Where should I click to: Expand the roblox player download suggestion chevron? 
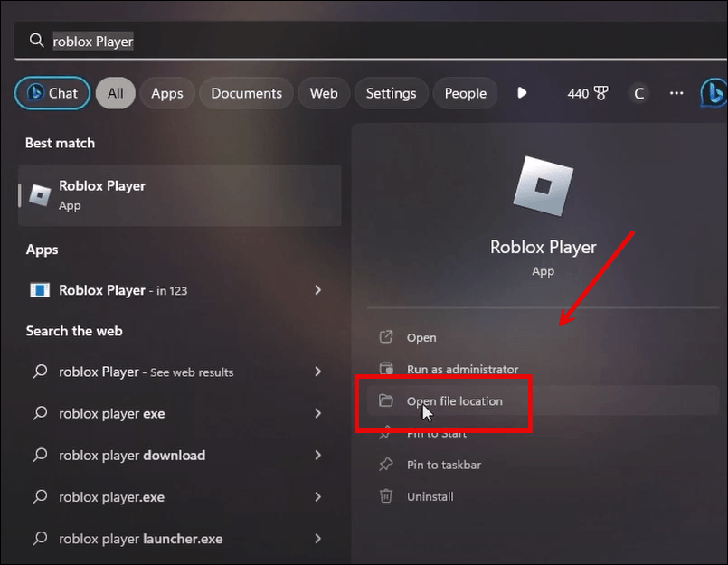317,455
